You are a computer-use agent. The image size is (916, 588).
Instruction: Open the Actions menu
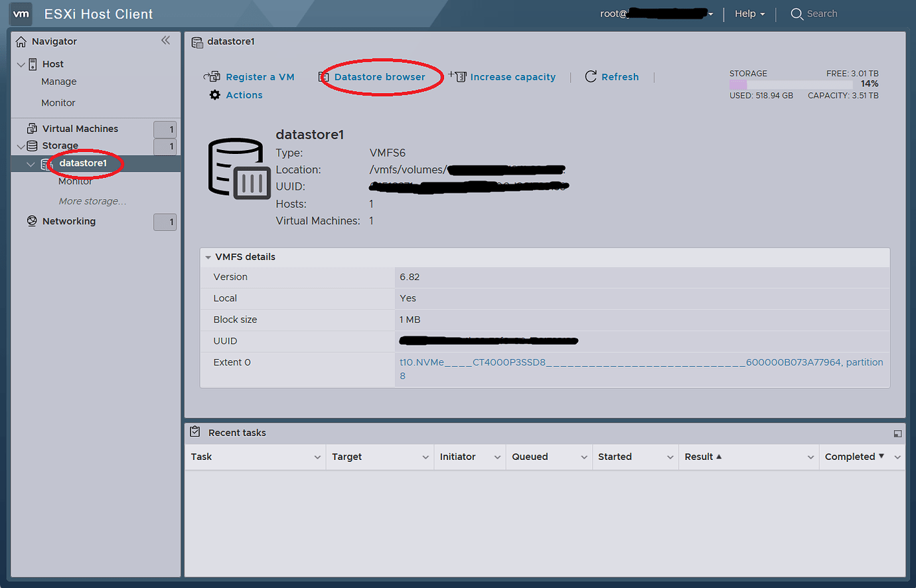(244, 95)
